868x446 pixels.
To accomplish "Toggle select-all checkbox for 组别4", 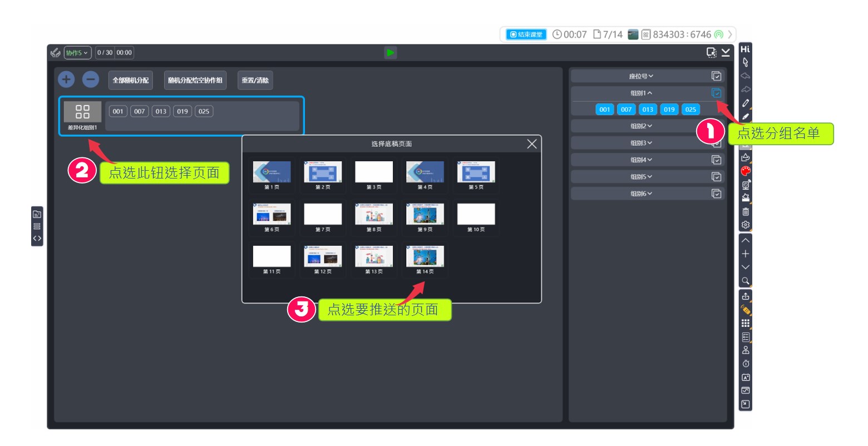I will 717,160.
